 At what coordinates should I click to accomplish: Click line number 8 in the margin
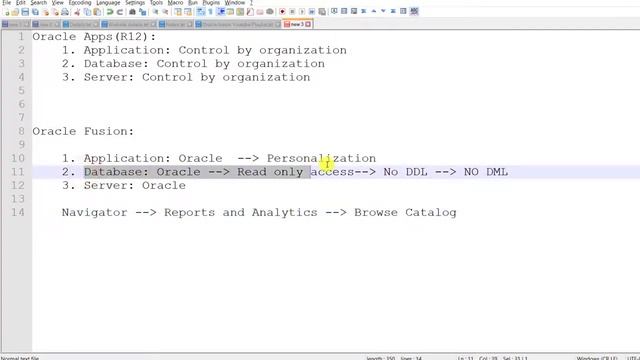(21, 131)
